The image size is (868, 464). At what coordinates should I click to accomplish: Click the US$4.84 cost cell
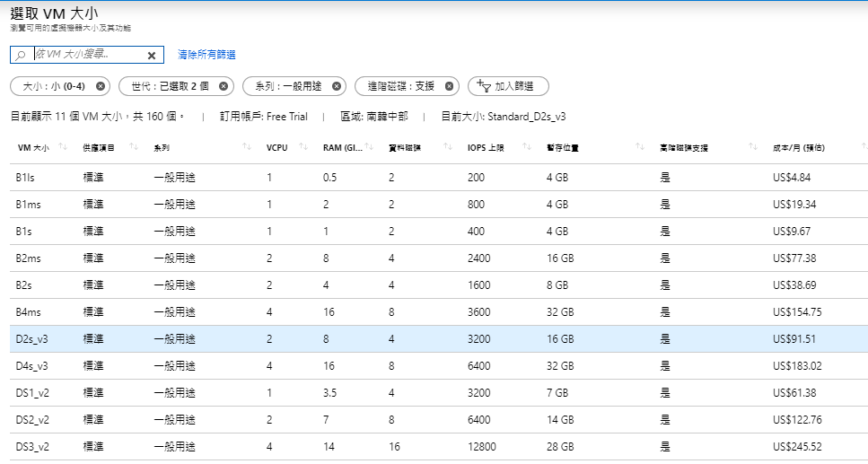click(793, 178)
